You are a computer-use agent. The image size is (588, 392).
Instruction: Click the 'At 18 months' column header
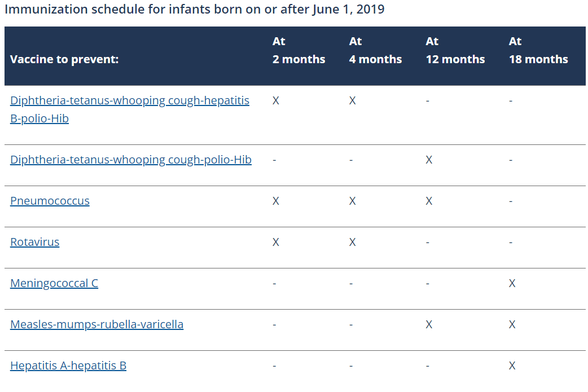538,51
